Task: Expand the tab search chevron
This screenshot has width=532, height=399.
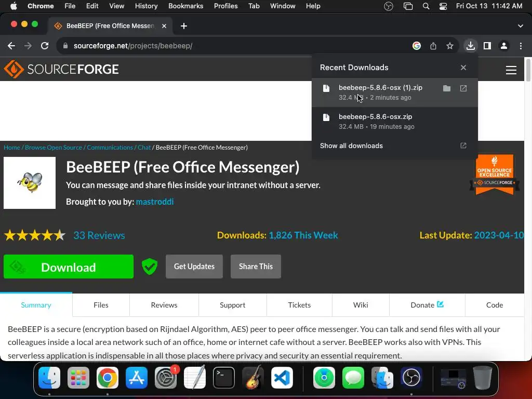Action: 521,26
